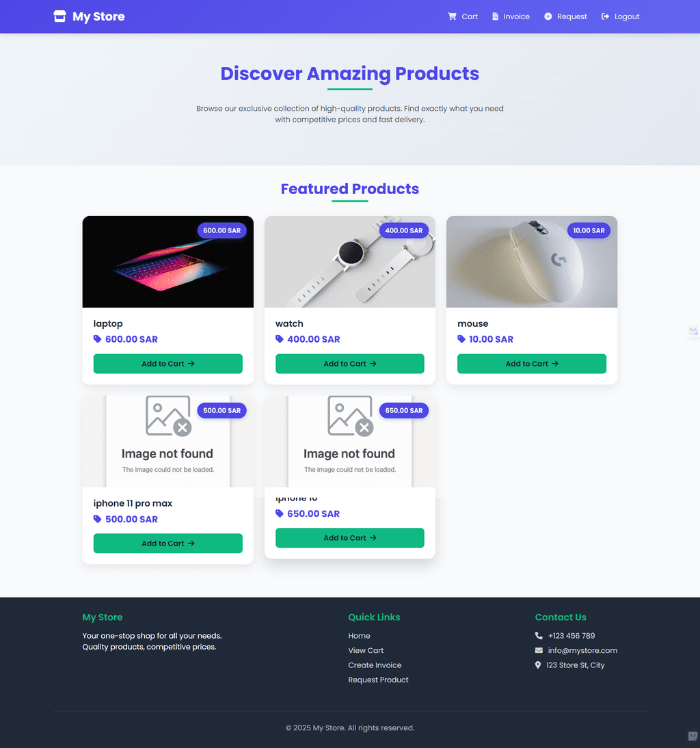Click the map pin icon by store address
The width and height of the screenshot is (700, 748).
tap(538, 665)
